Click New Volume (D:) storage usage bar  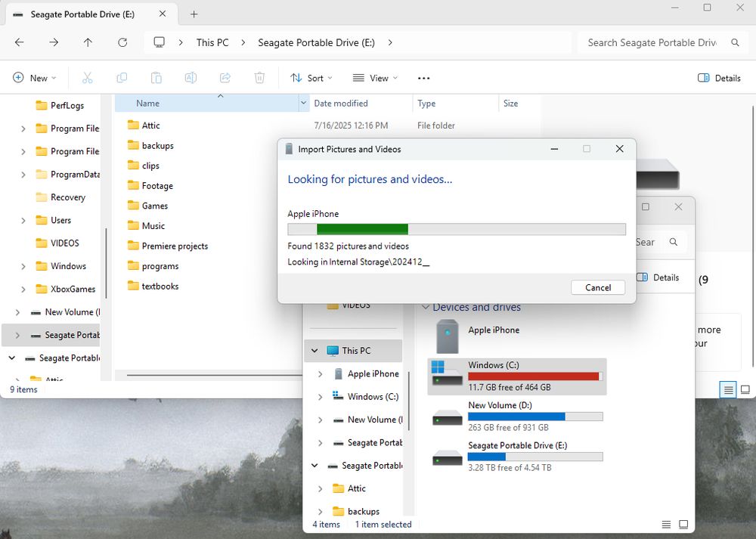pyautogui.click(x=535, y=417)
